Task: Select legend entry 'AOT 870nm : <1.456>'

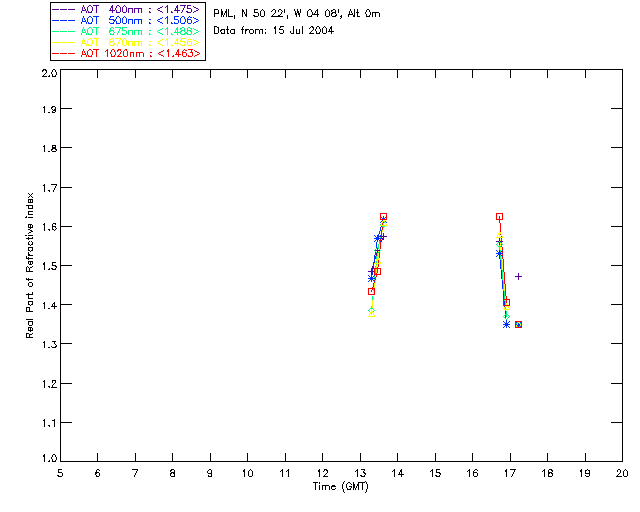Action: tap(128, 42)
